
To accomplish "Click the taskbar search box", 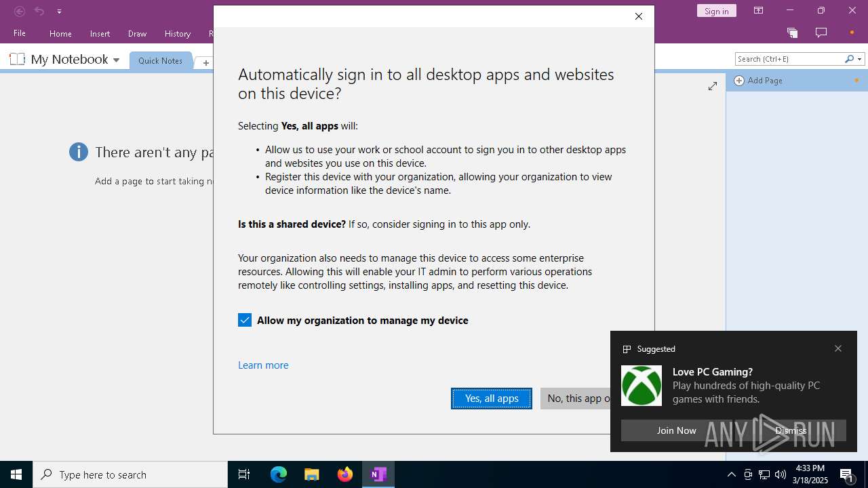I will 130,474.
